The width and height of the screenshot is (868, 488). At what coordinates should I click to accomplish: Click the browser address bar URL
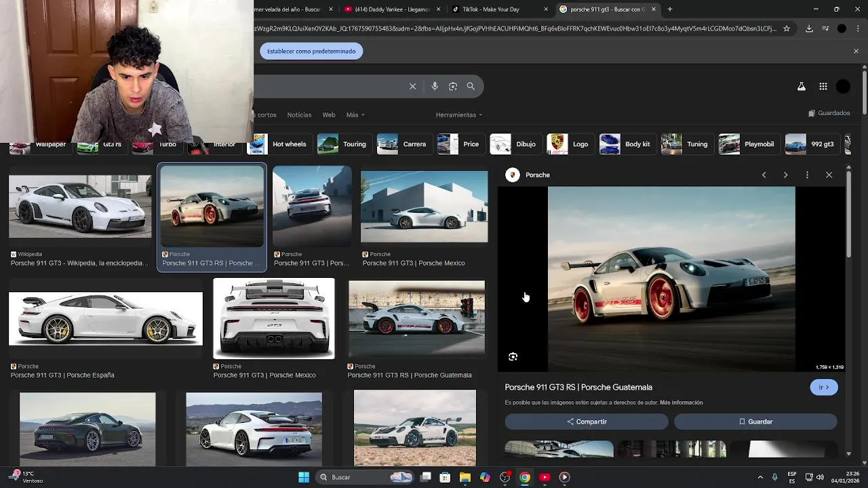click(x=515, y=28)
